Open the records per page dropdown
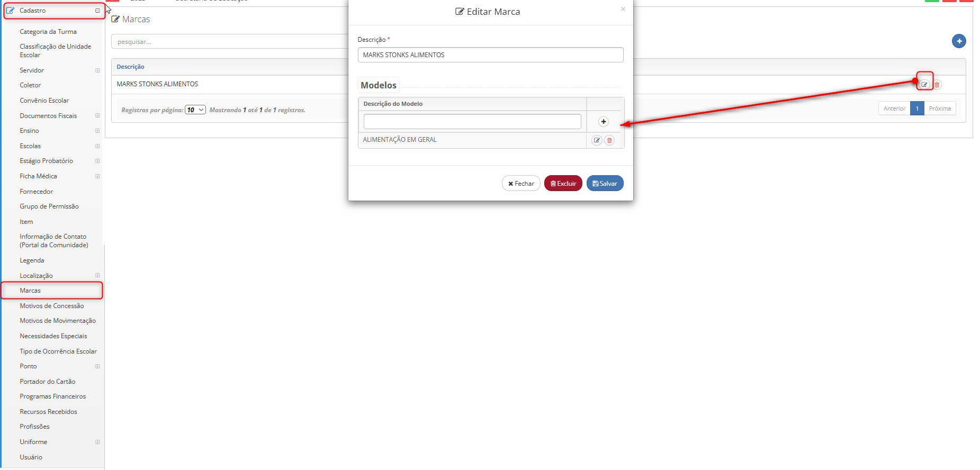980x470 pixels. 195,110
